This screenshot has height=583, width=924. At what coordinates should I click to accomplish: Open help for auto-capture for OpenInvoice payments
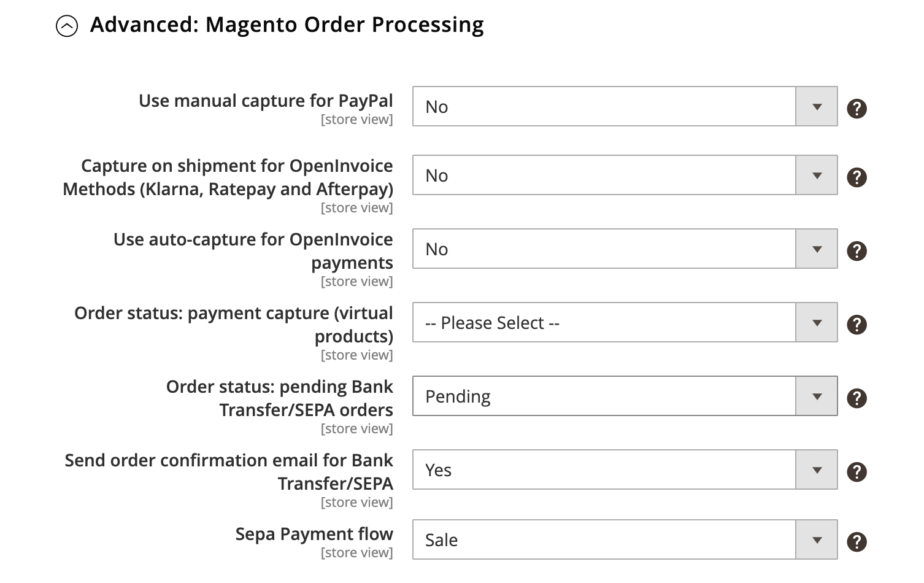[x=857, y=250]
